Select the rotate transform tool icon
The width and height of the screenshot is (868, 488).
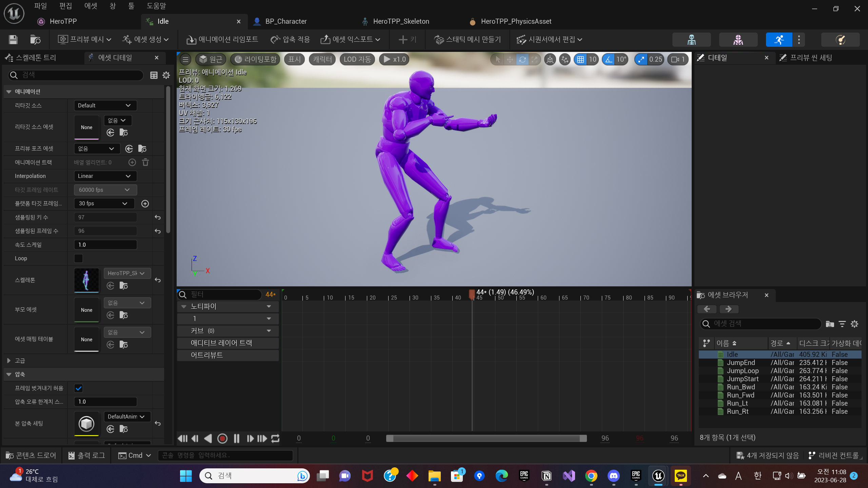[x=522, y=59]
